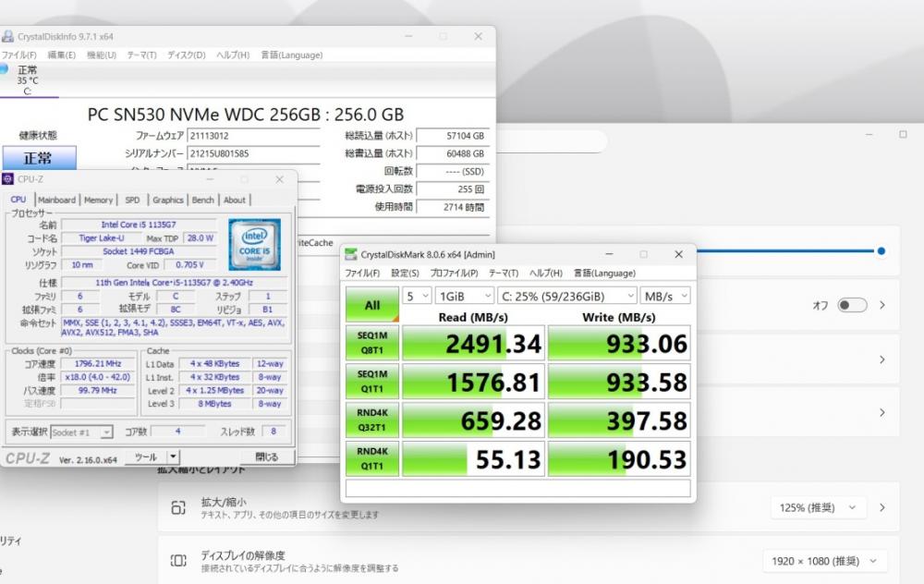Click the green All button in CrystalDiskMark
This screenshot has width=924, height=584.
pyautogui.click(x=371, y=305)
